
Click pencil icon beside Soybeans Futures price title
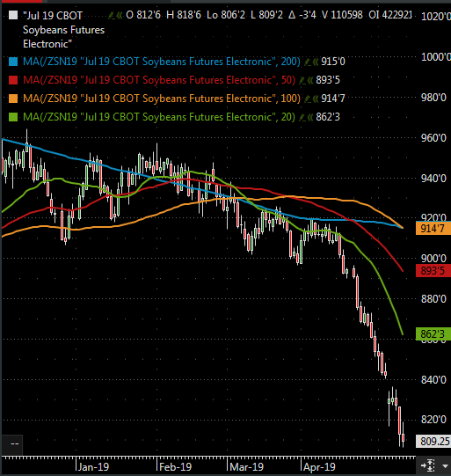coord(112,16)
